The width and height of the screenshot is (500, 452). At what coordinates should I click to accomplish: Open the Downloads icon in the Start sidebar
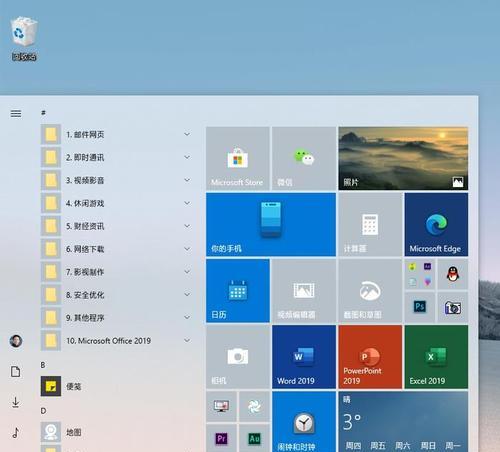click(16, 402)
